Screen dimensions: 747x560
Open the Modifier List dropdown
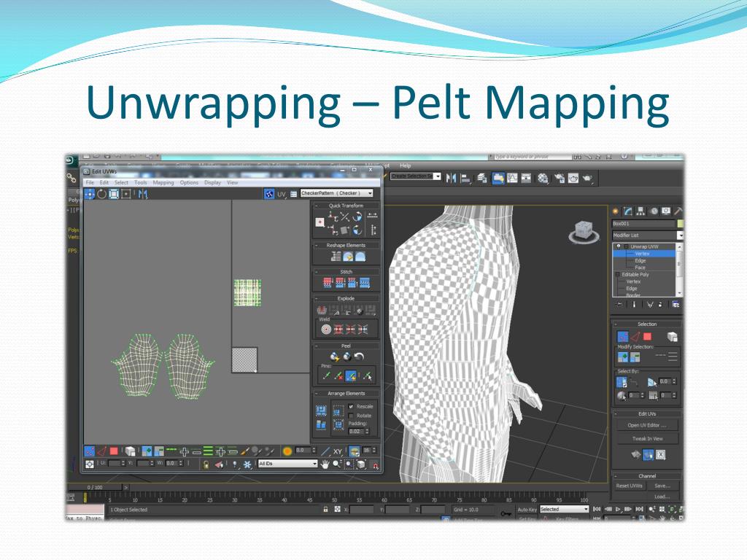coord(648,236)
